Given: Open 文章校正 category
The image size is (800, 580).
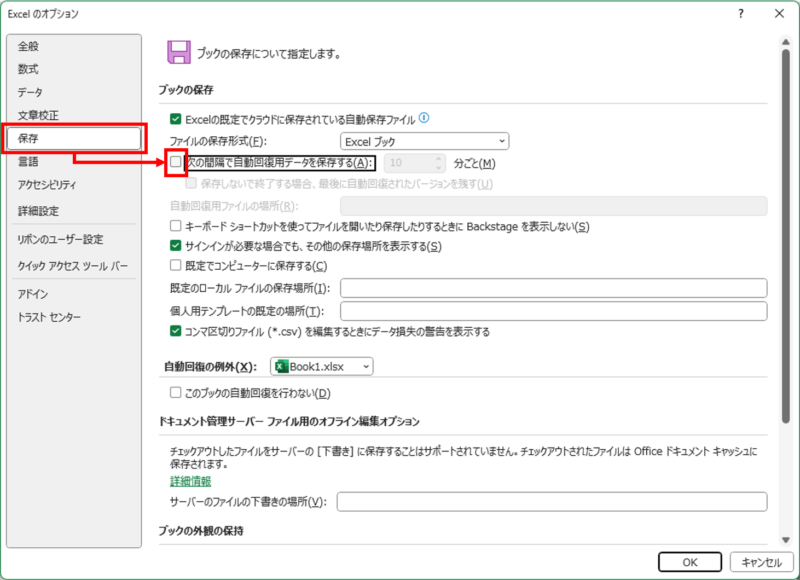Looking at the screenshot, I should pos(74,115).
